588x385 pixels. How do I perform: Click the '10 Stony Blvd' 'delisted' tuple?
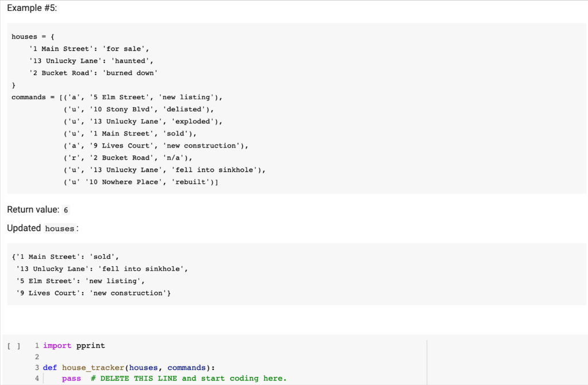pyautogui.click(x=139, y=110)
